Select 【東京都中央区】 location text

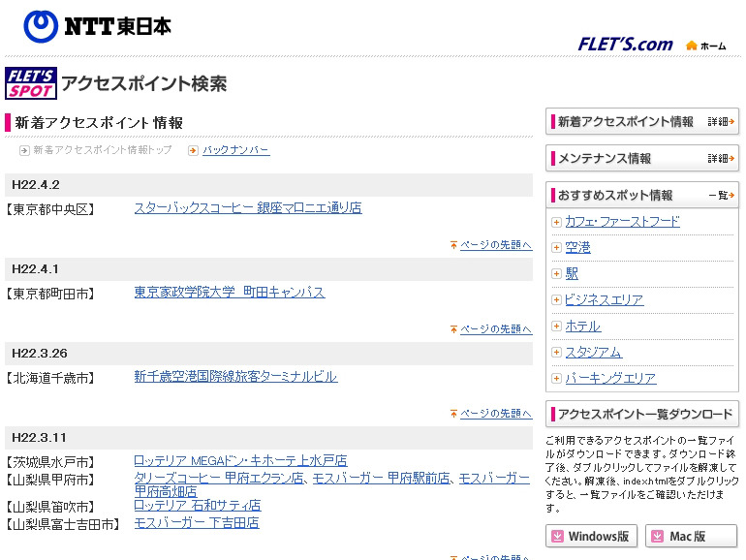pyautogui.click(x=51, y=209)
